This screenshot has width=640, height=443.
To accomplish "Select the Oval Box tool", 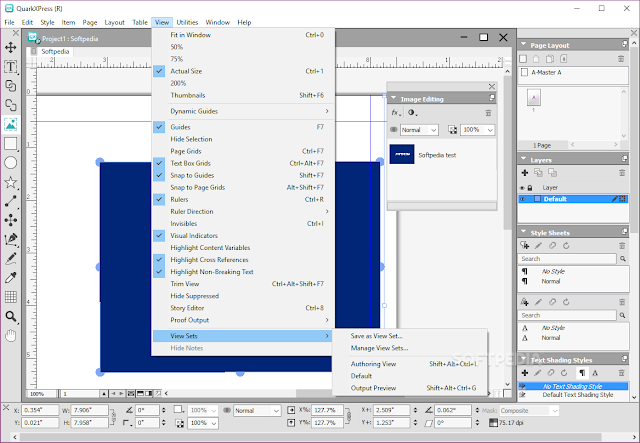I will pyautogui.click(x=11, y=163).
